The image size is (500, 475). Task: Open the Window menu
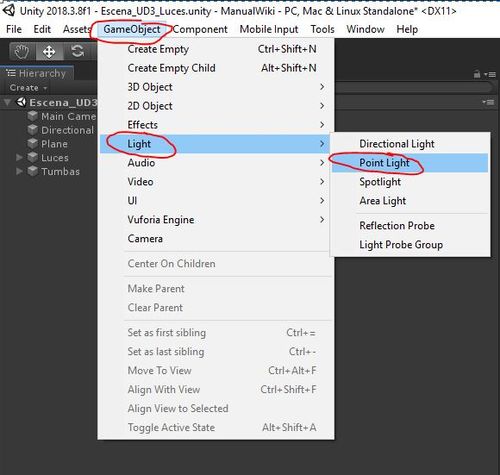(x=365, y=29)
